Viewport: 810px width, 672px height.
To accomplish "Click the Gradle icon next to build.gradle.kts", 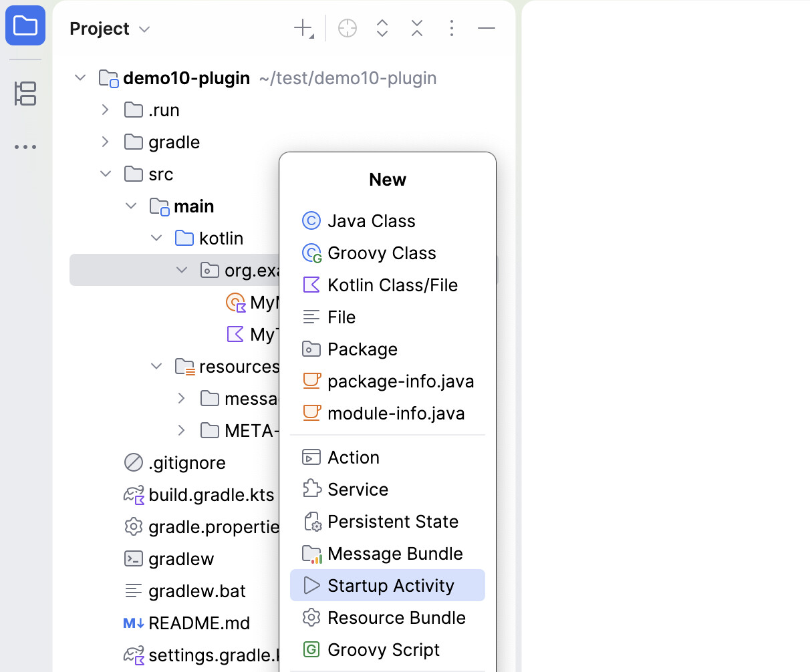I will point(133,494).
